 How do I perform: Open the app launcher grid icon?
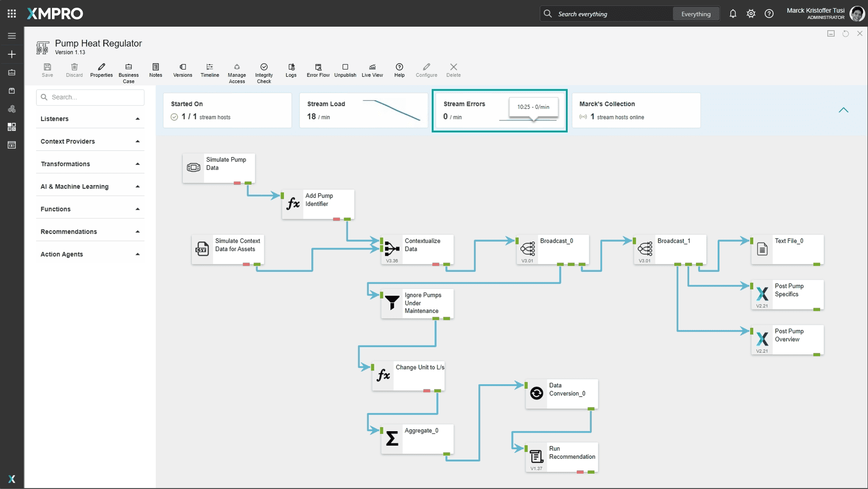(12, 14)
